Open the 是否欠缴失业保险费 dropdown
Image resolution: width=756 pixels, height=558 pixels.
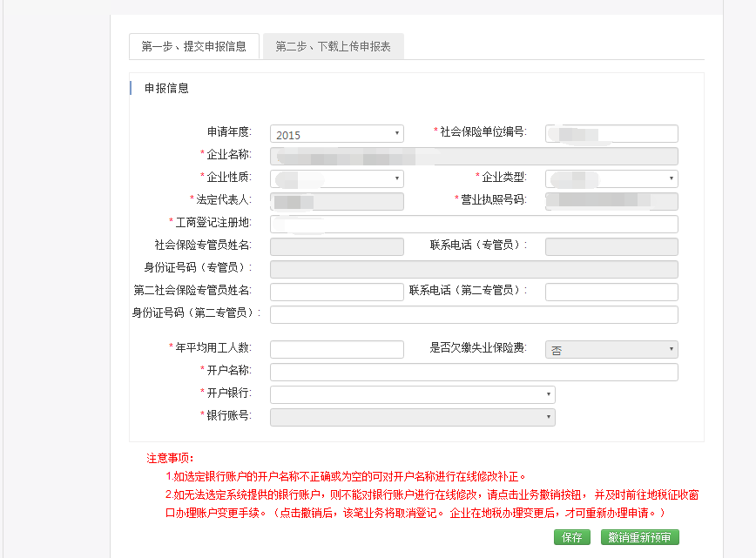[x=611, y=350]
